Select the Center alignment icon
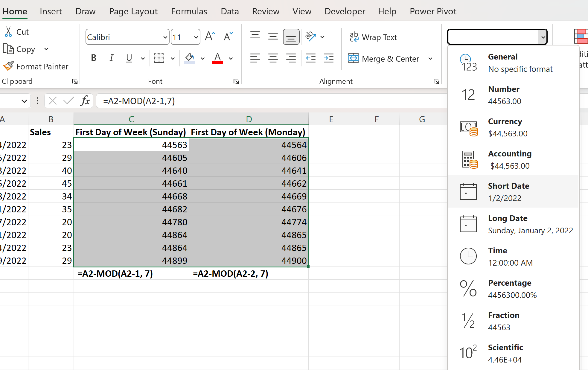Screen dimensions: 588x370 tap(273, 58)
